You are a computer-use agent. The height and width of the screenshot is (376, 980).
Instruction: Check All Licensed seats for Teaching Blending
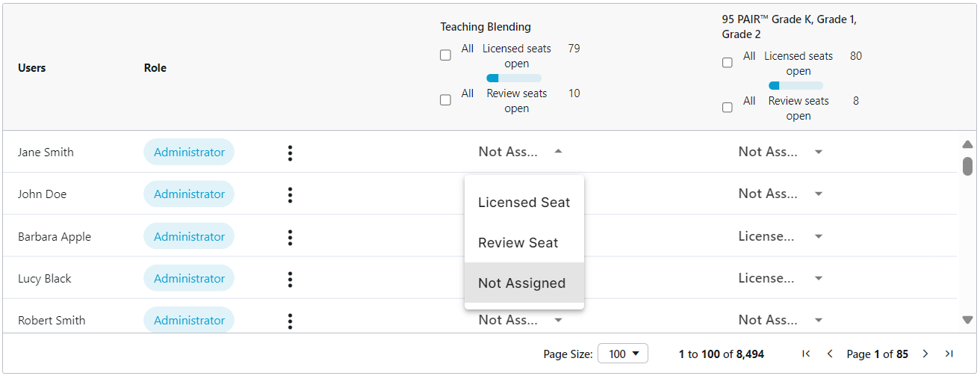[446, 55]
